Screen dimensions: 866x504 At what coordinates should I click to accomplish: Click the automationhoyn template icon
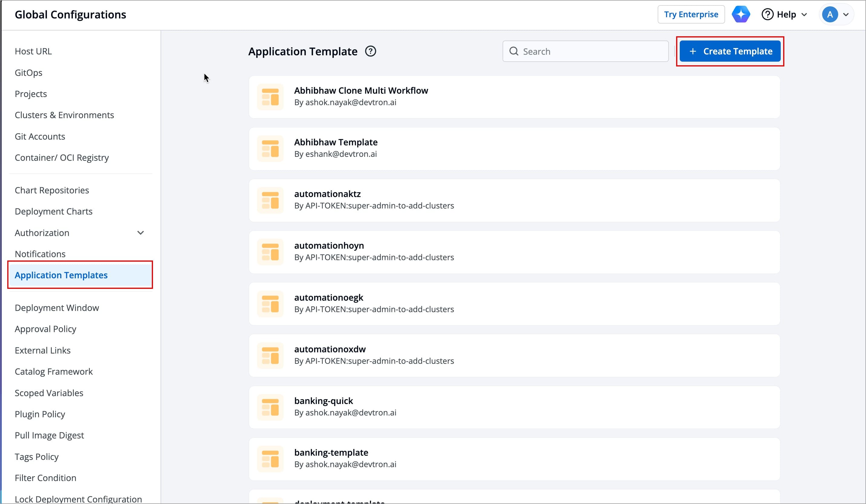pos(270,252)
